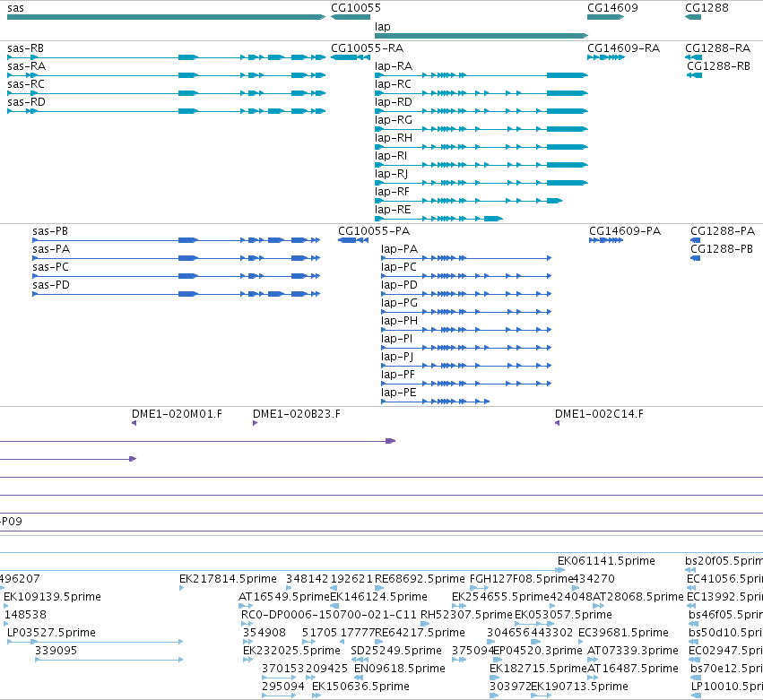763x700 pixels.
Task: Select the sas-RA transcript label
Action: [26, 66]
